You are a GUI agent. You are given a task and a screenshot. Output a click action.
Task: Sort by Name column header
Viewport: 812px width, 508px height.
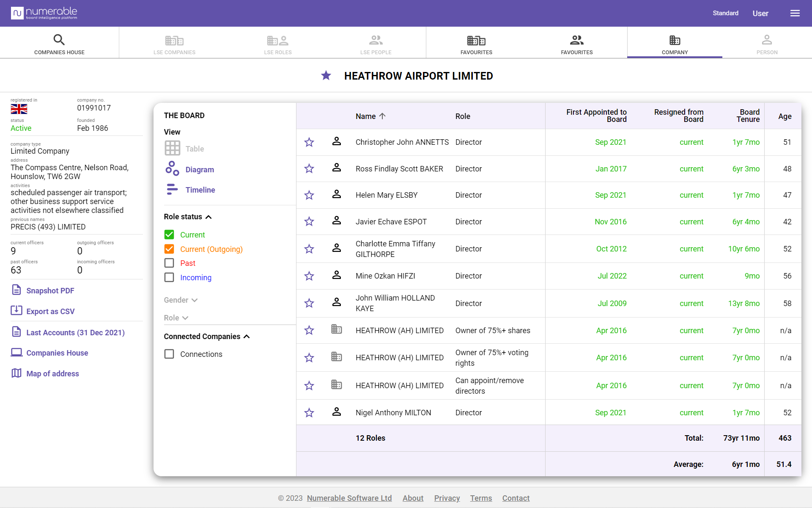pos(370,116)
